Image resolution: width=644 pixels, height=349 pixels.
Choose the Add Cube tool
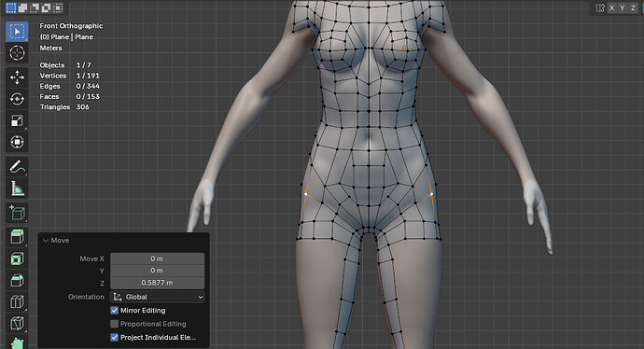tap(17, 212)
